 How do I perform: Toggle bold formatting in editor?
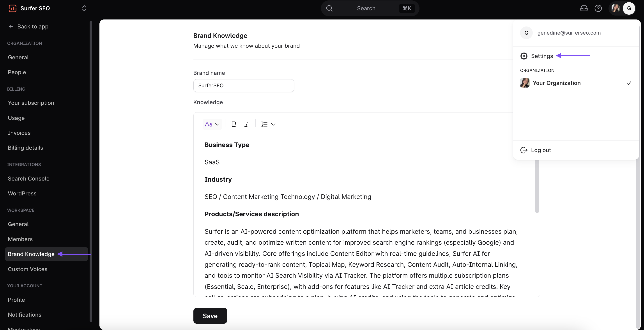coord(234,124)
